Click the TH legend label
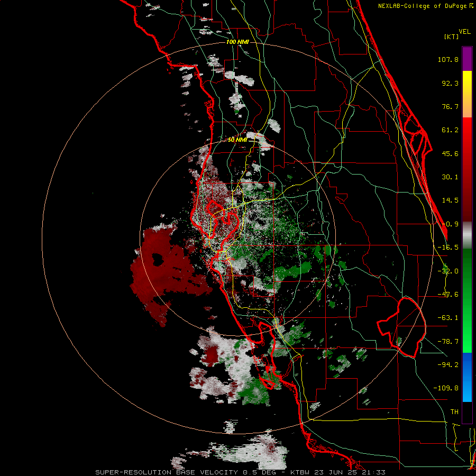 pyautogui.click(x=454, y=412)
